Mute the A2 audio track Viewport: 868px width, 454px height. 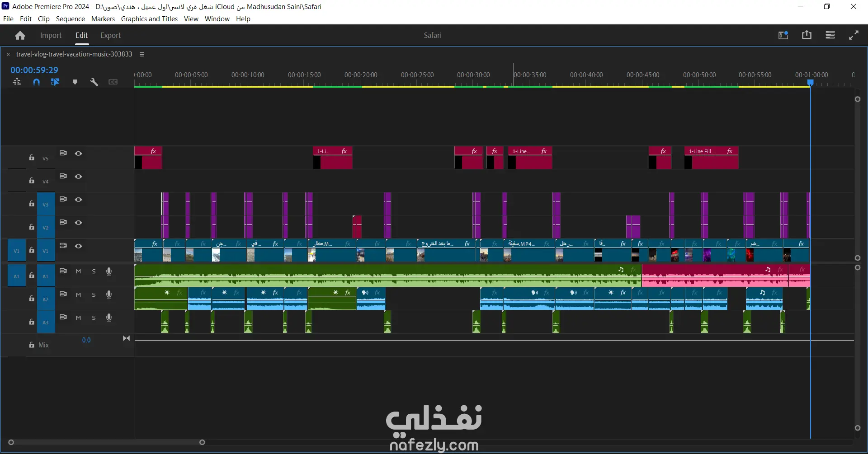click(x=78, y=295)
